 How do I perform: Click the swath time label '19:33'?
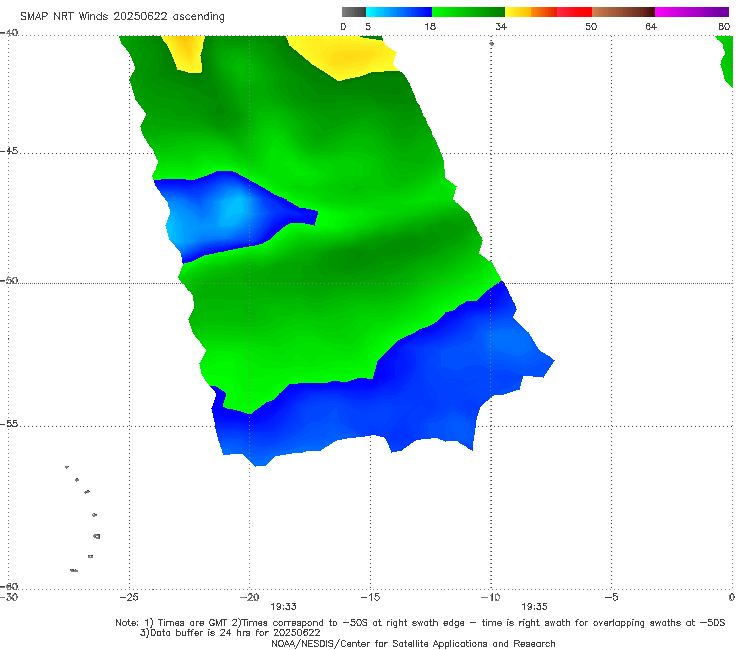coord(283,607)
